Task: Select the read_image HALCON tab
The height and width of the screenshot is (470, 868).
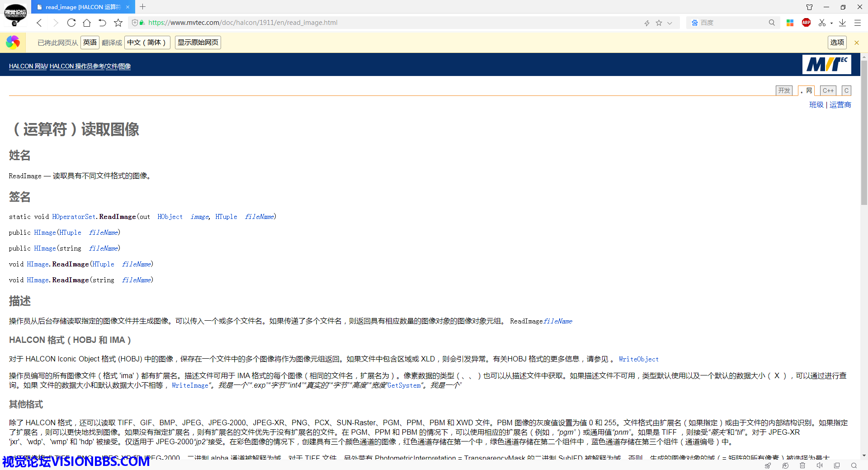Action: click(x=83, y=7)
